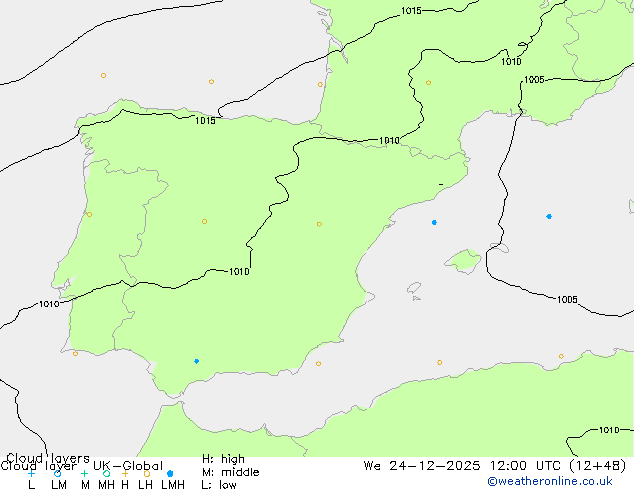Click the 1015 isobar label over western France

pos(411,11)
